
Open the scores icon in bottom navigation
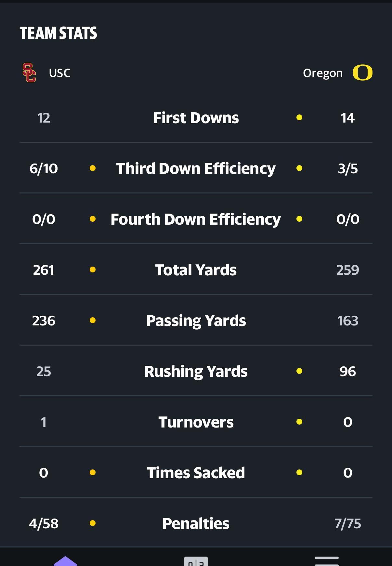point(196,561)
